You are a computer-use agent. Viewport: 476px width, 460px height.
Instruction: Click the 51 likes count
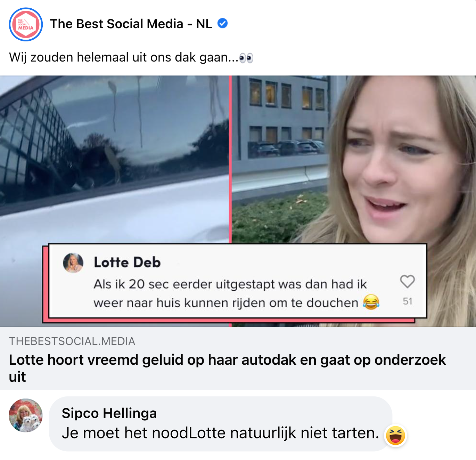coord(408,301)
